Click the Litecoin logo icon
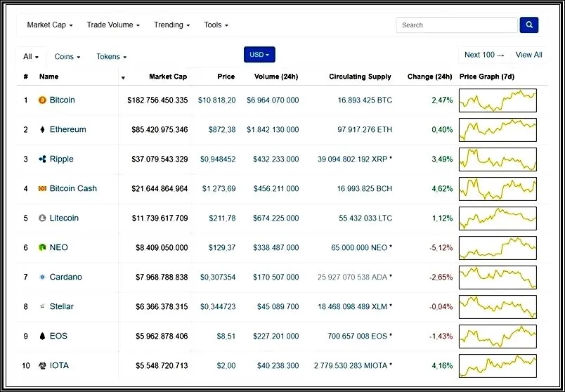 42,218
